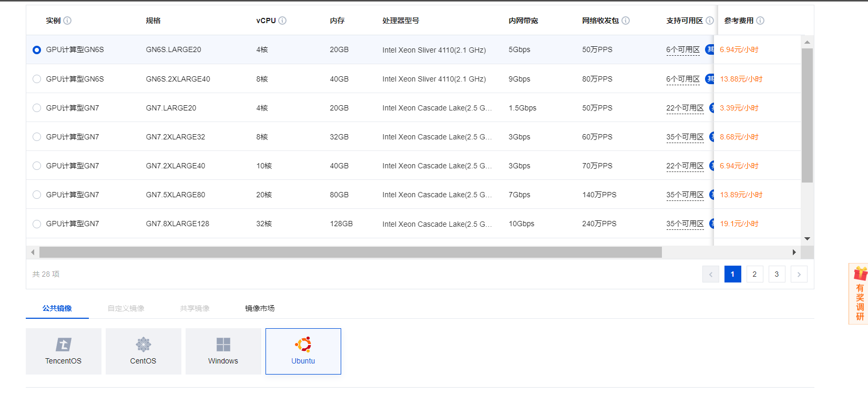
Task: Click the 128GB memory cell
Action: tap(341, 224)
